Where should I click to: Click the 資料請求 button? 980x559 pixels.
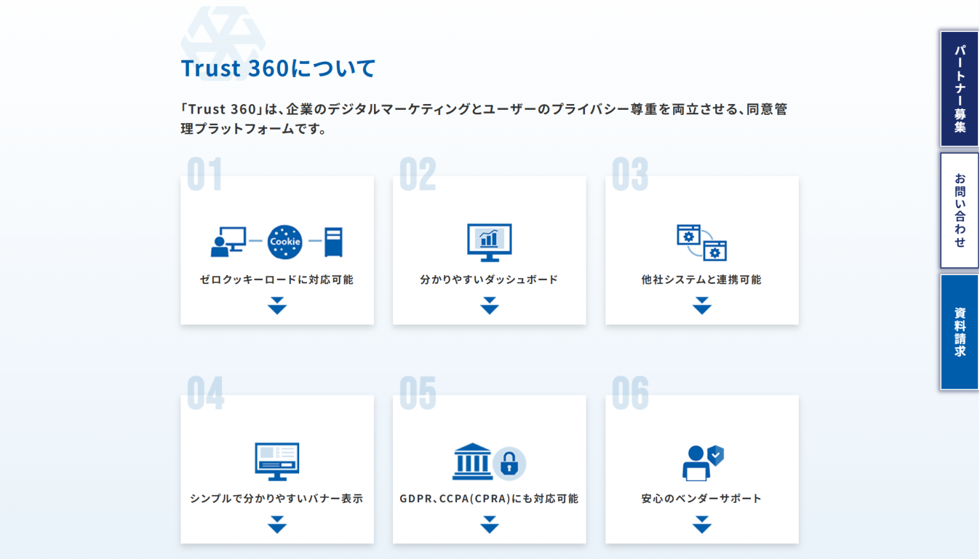point(959,331)
